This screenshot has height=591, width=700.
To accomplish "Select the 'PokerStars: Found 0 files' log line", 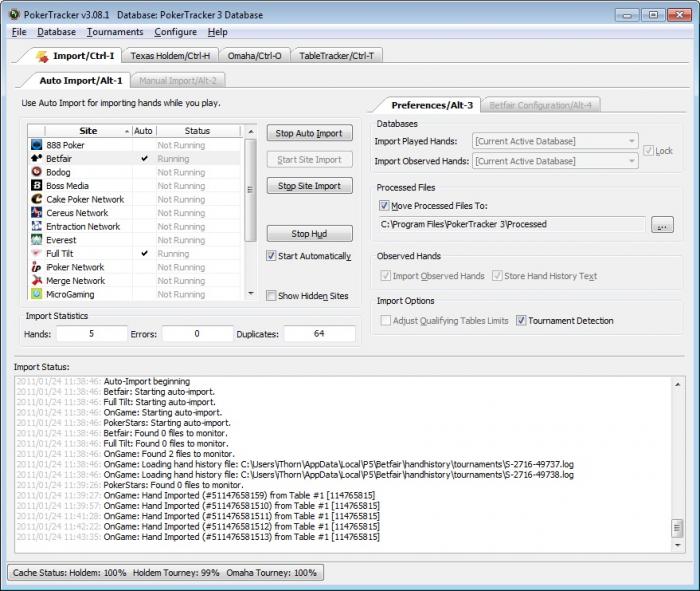I will pyautogui.click(x=173, y=485).
